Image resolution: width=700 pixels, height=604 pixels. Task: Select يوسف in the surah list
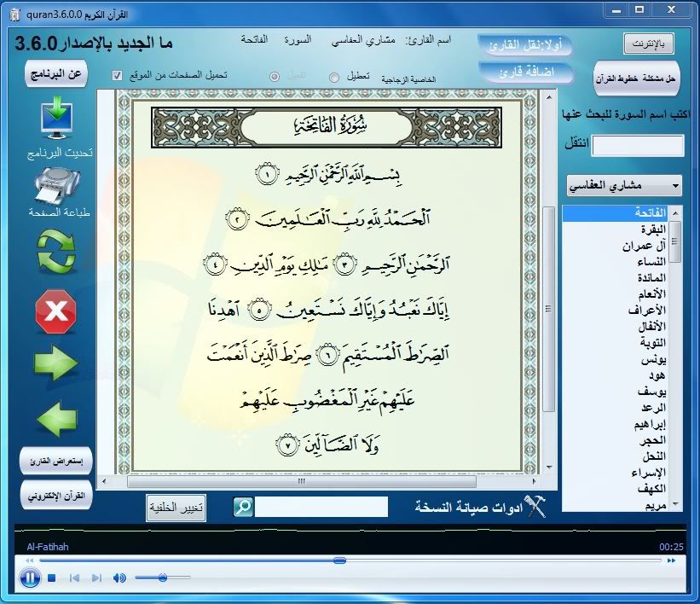pyautogui.click(x=615, y=392)
